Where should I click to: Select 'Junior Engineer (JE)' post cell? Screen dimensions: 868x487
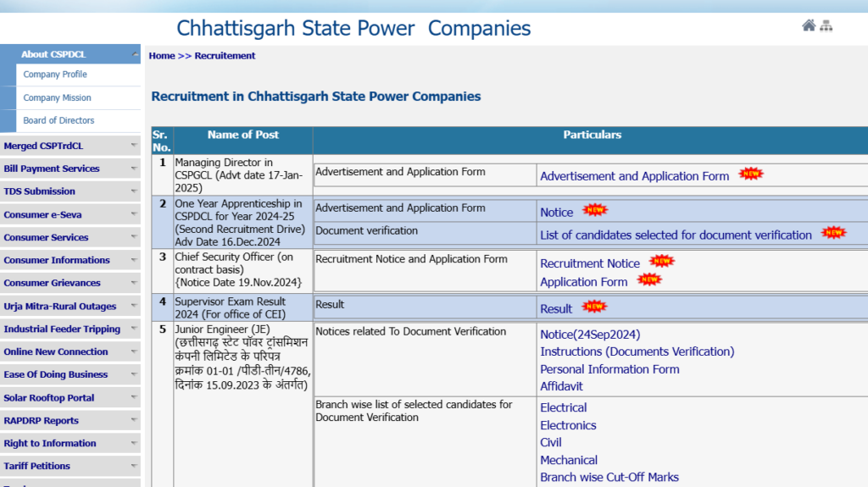[243, 404]
